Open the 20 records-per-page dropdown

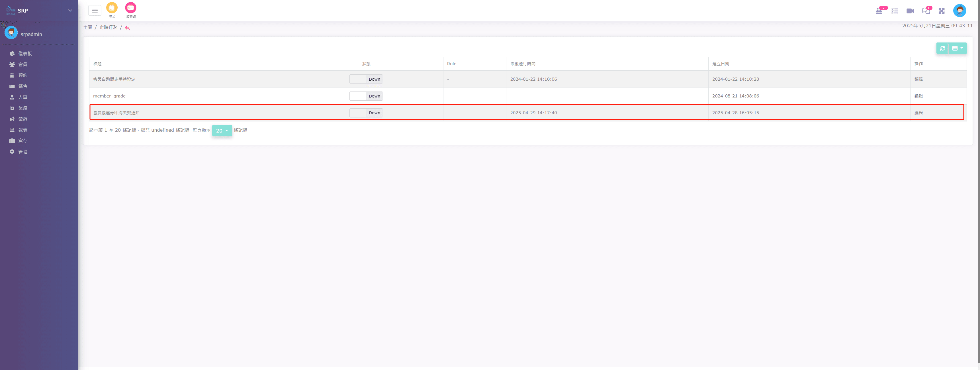click(222, 131)
